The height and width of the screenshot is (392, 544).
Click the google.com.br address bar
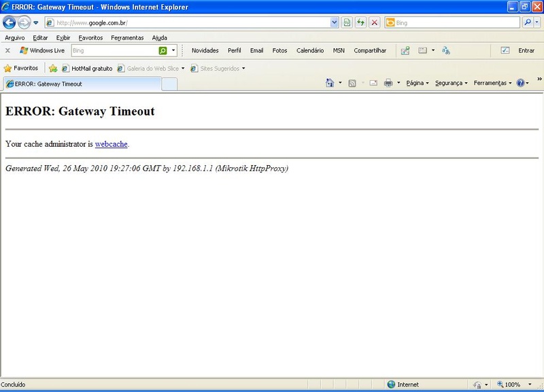coord(188,23)
